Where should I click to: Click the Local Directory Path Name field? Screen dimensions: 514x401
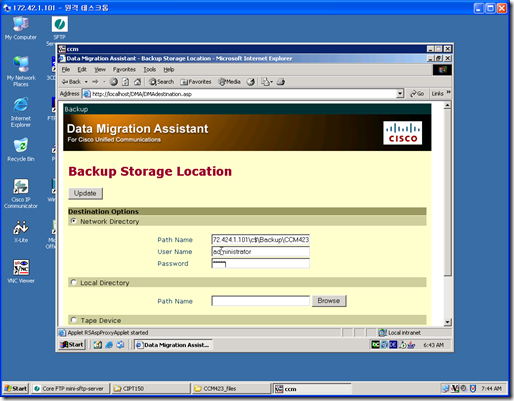pyautogui.click(x=260, y=301)
